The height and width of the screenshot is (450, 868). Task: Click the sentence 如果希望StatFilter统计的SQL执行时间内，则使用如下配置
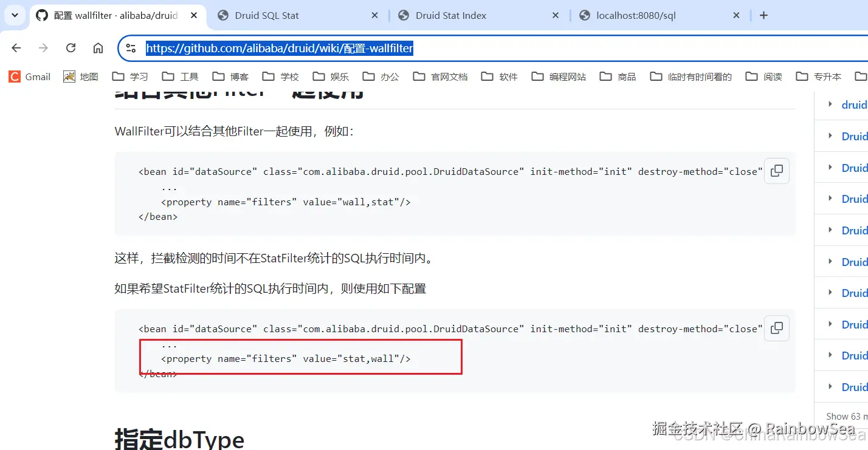point(270,288)
